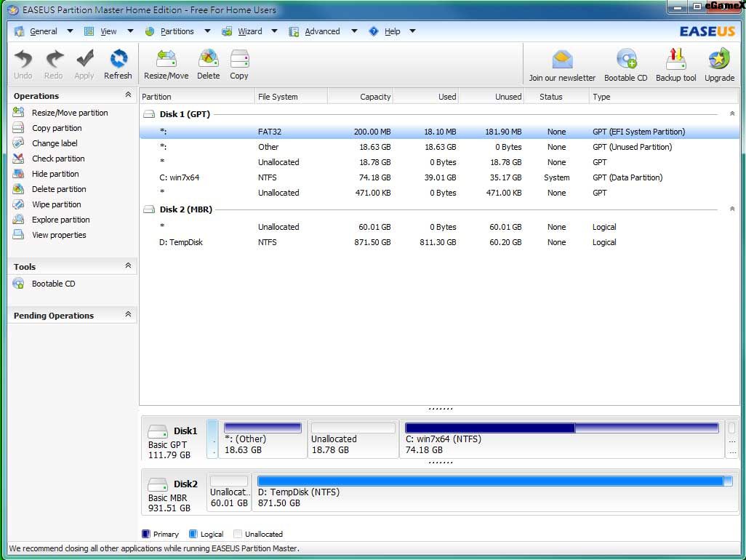
Task: Click the Primary legend color swatch
Action: tap(146, 534)
